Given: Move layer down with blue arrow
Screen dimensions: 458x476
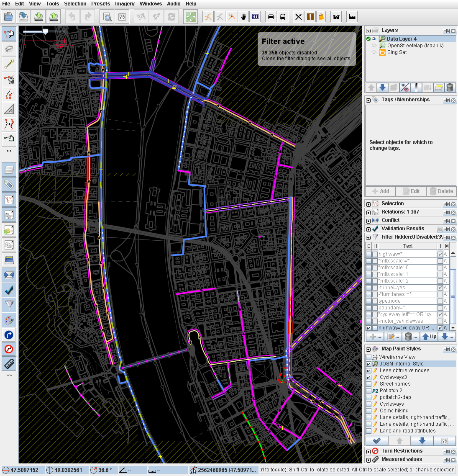Looking at the screenshot, I should pos(382,88).
